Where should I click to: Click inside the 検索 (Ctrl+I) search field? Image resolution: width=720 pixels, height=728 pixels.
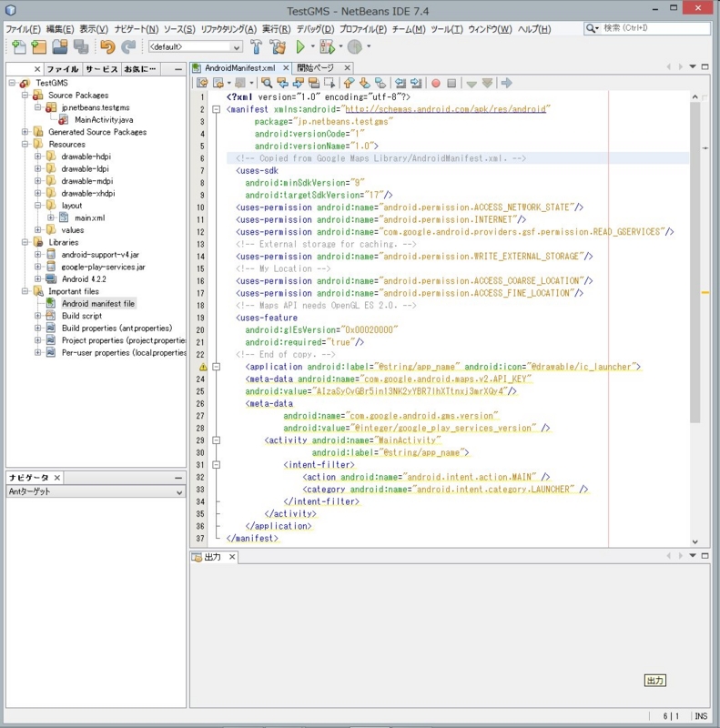click(x=656, y=28)
